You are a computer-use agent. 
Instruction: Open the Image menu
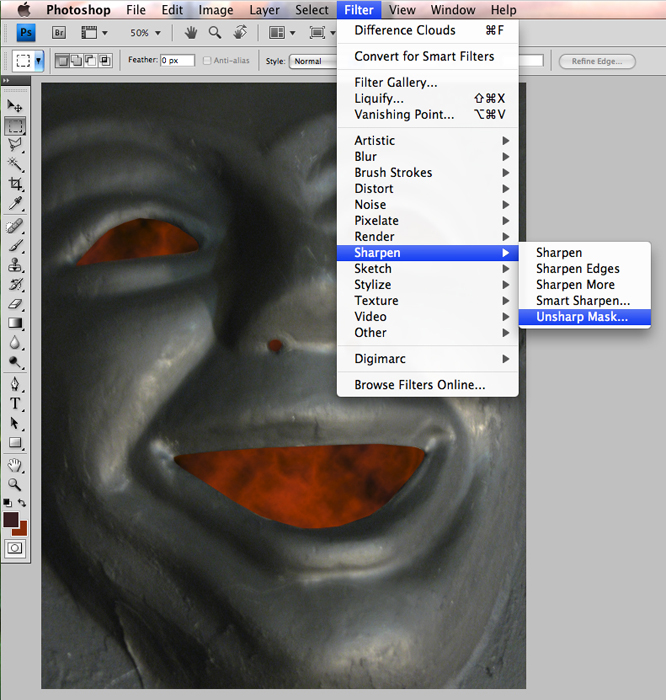tap(216, 10)
